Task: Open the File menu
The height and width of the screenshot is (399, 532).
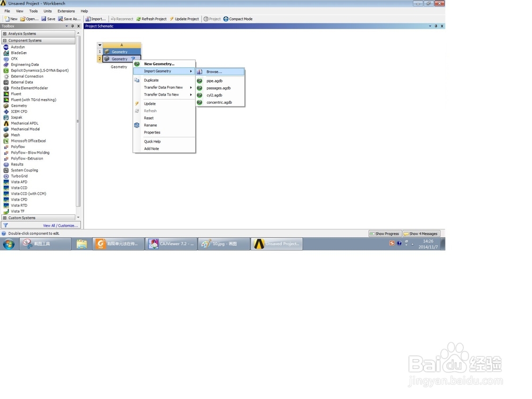Action: tap(7, 11)
